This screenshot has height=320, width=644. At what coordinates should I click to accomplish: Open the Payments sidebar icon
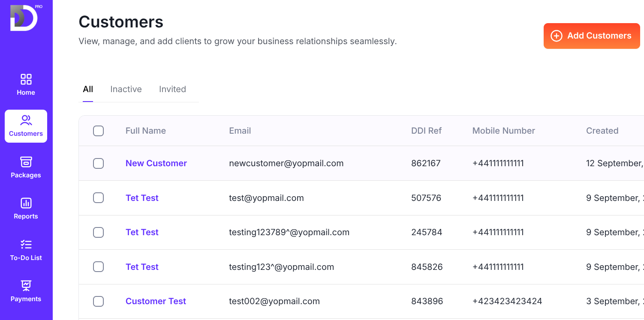[26, 286]
